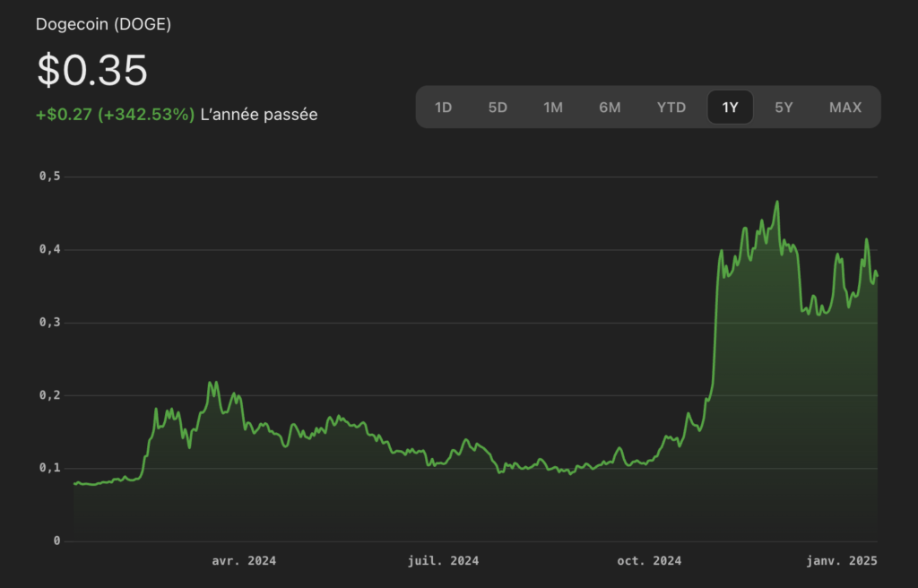Click the +$0.27 (+342.53%) change value

115,115
